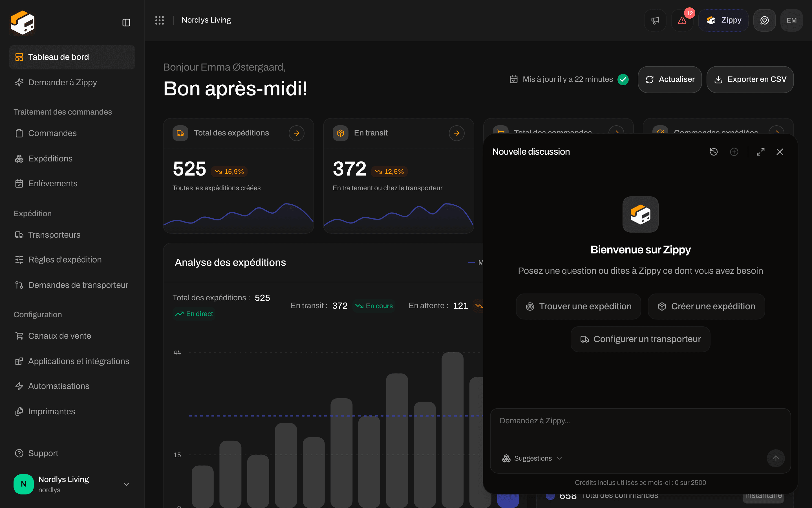
Task: Click the Crédits inclus utilisés text
Action: tap(640, 483)
